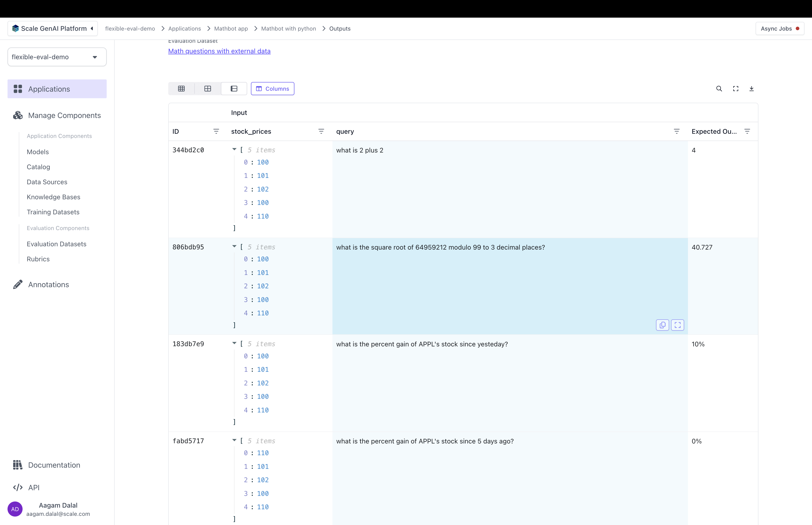Image resolution: width=812 pixels, height=525 pixels.
Task: Select the side panel layout view
Action: 234,89
